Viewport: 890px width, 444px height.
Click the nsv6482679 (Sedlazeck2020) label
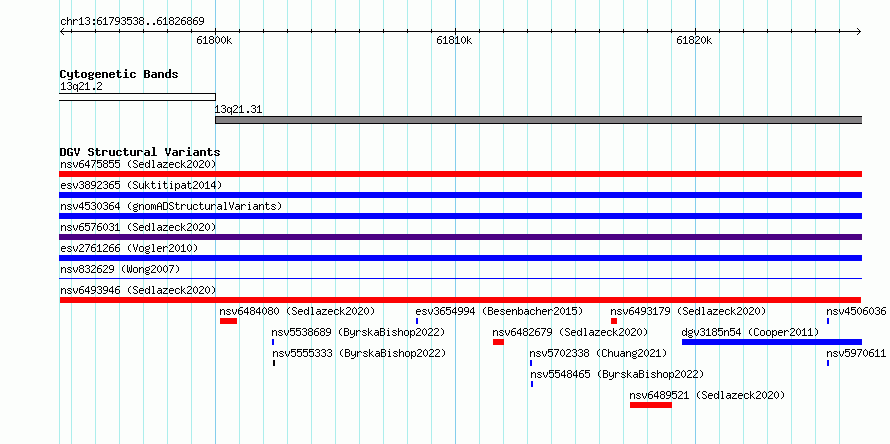570,332
